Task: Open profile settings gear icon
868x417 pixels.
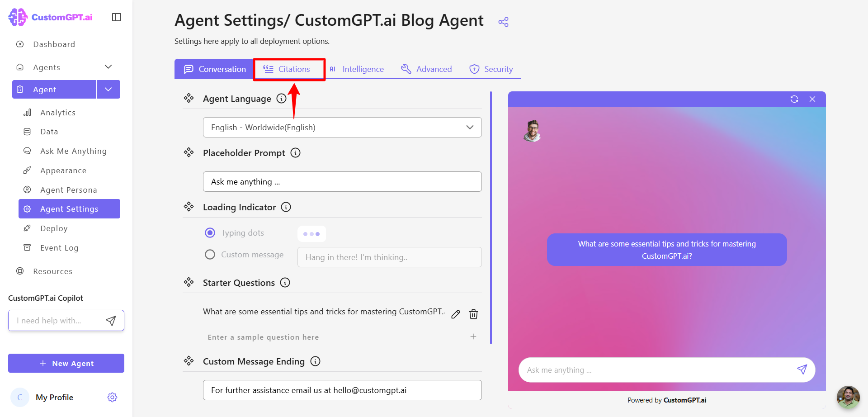Action: coord(112,397)
